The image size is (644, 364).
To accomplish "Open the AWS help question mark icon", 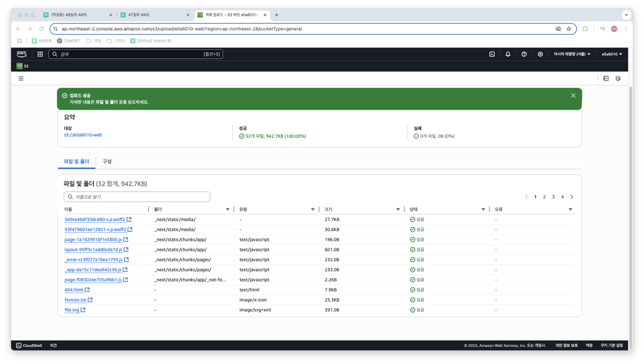I will tap(524, 54).
